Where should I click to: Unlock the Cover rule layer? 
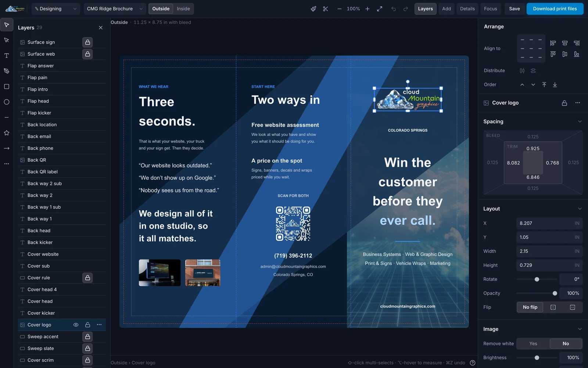point(87,278)
